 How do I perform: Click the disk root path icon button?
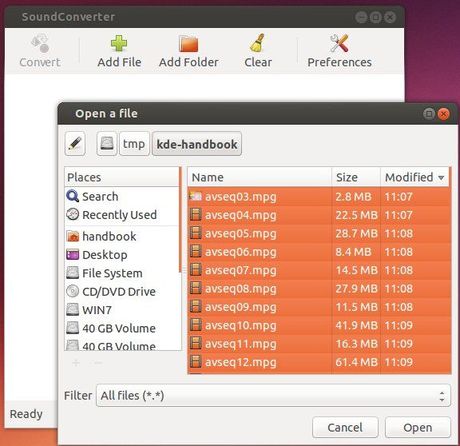[x=107, y=144]
